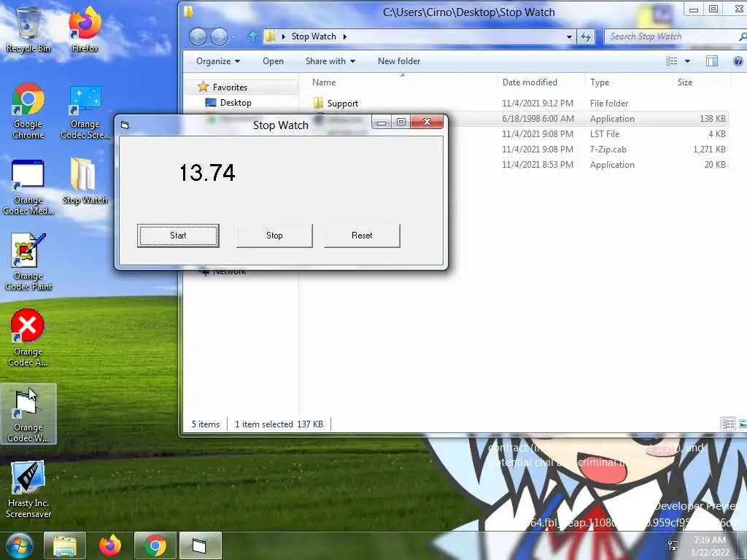Click the File folder type cell
Viewport: 747px width, 560px height.
pyautogui.click(x=609, y=104)
